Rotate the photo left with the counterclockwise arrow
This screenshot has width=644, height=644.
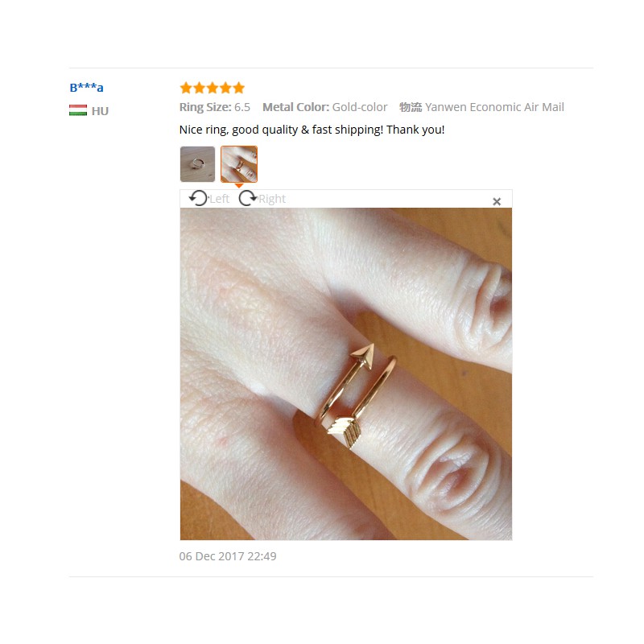[198, 198]
